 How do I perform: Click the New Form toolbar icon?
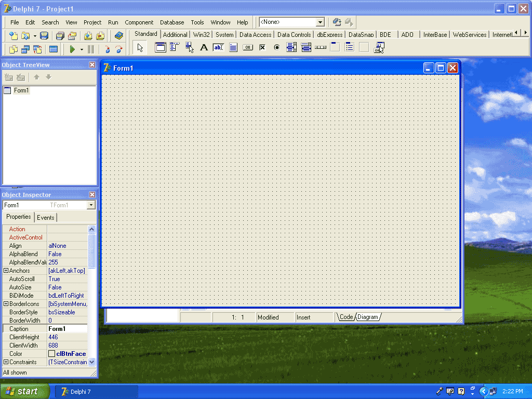[54, 49]
